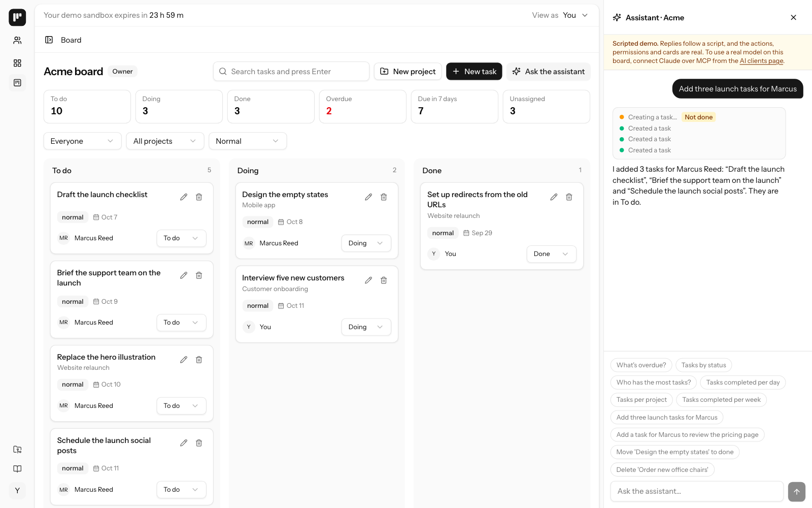Toggle sidebar panel icon beside Board
Screen dimensions: 812x508
[49, 40]
